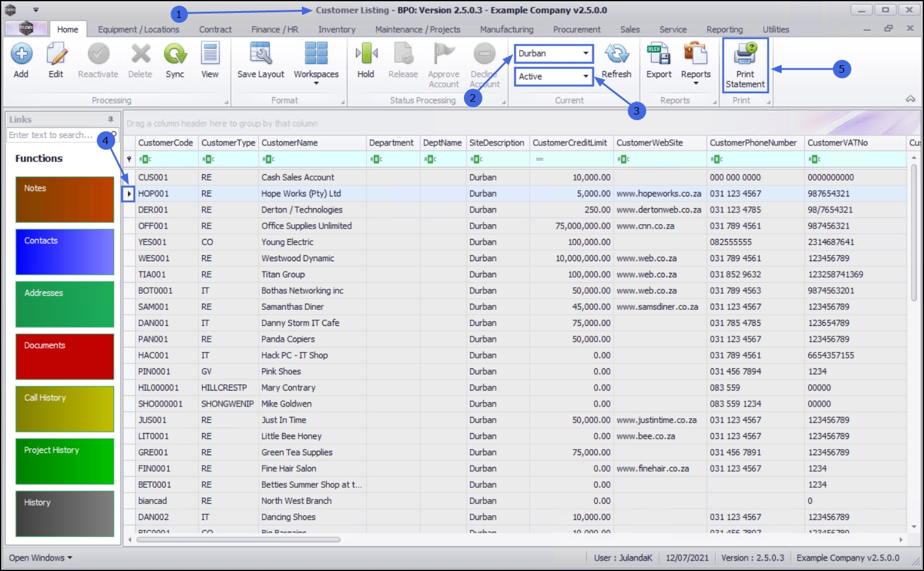Click the Edit customer icon
Screen dimensions: 924x571
click(56, 60)
